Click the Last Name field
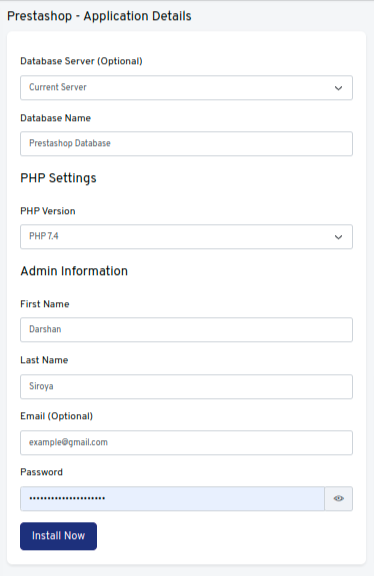 (186, 386)
